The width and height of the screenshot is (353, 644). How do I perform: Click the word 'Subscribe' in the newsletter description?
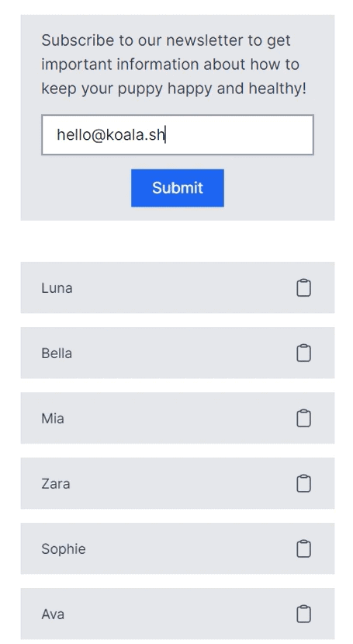click(78, 40)
